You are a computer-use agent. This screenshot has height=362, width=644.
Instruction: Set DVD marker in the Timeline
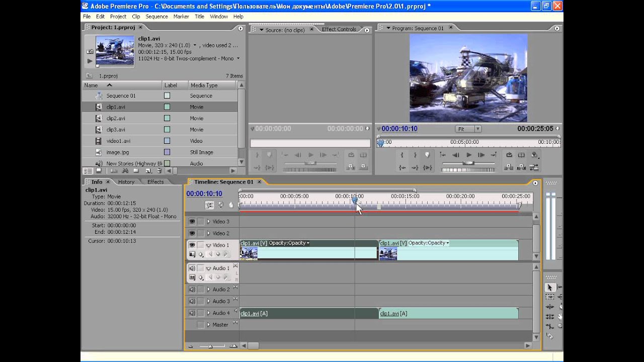click(x=221, y=205)
